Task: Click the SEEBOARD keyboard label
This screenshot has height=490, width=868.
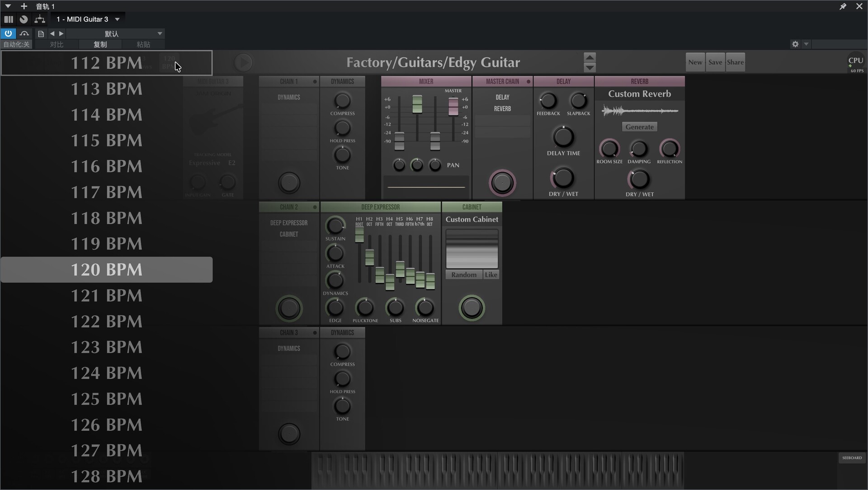Action: 852,458
